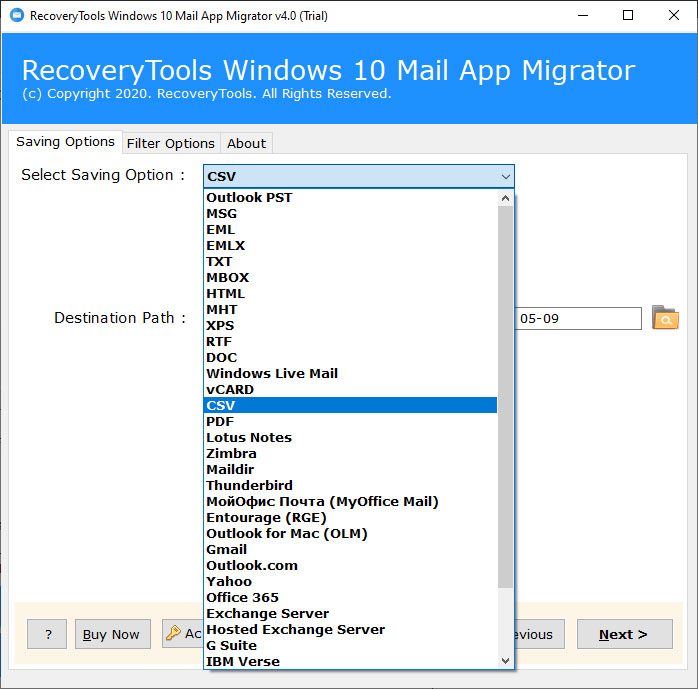Click the partially hidden Previous button
The width and height of the screenshot is (698, 689).
point(539,634)
